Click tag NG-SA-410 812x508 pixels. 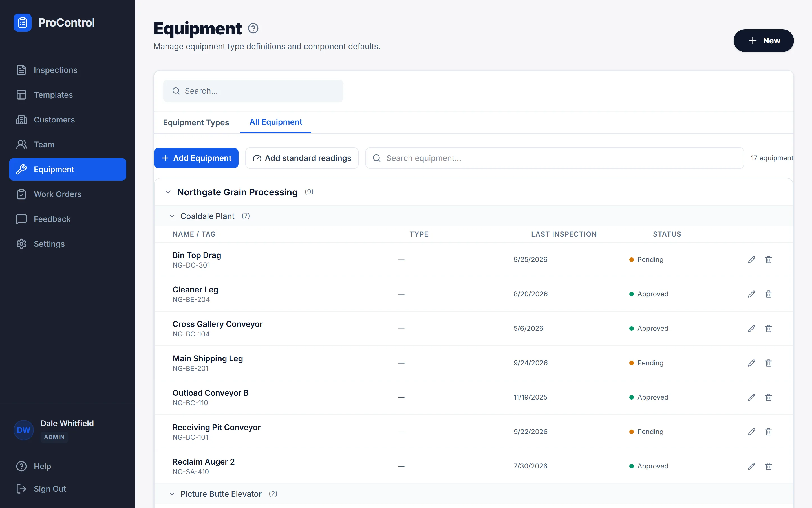pos(191,472)
